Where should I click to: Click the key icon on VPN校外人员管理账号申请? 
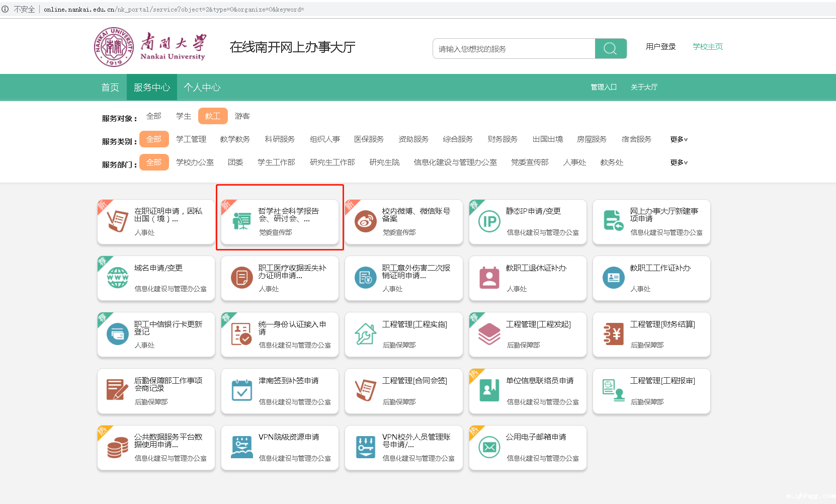click(365, 446)
